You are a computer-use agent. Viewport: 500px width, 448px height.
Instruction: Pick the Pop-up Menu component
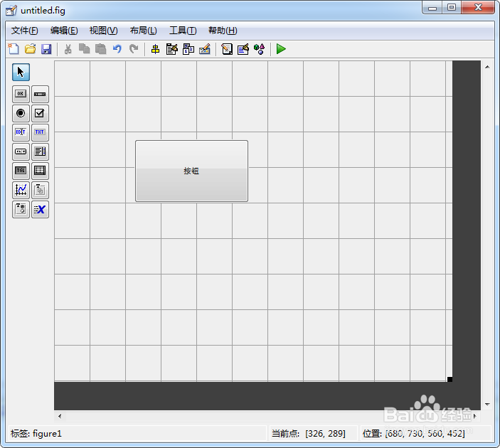21,151
